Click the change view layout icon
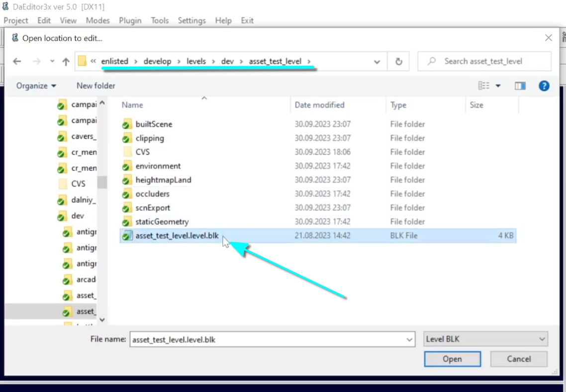The width and height of the screenshot is (566, 392). [483, 86]
